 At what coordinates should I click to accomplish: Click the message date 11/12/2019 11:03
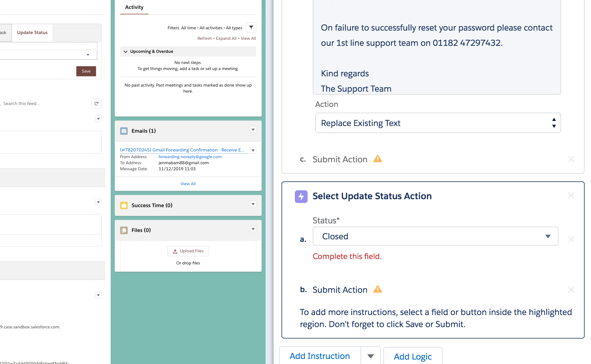(x=177, y=169)
